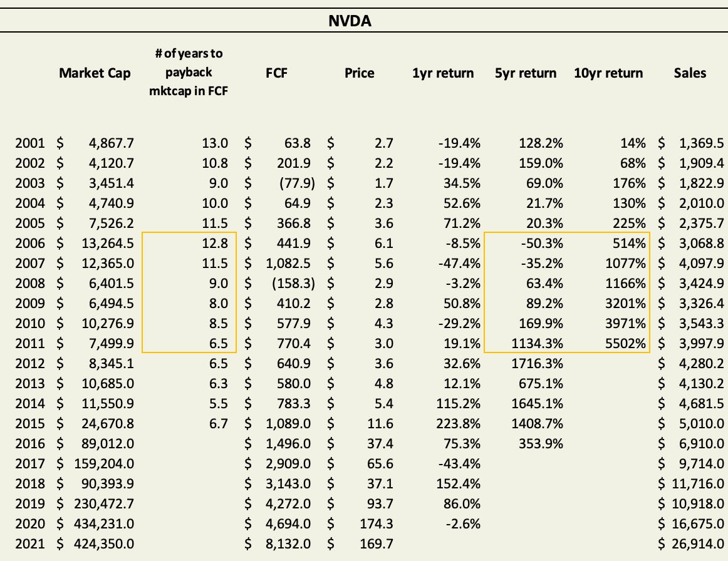The image size is (728, 561).
Task: Select 1yr return 152.4%
Action: [458, 483]
